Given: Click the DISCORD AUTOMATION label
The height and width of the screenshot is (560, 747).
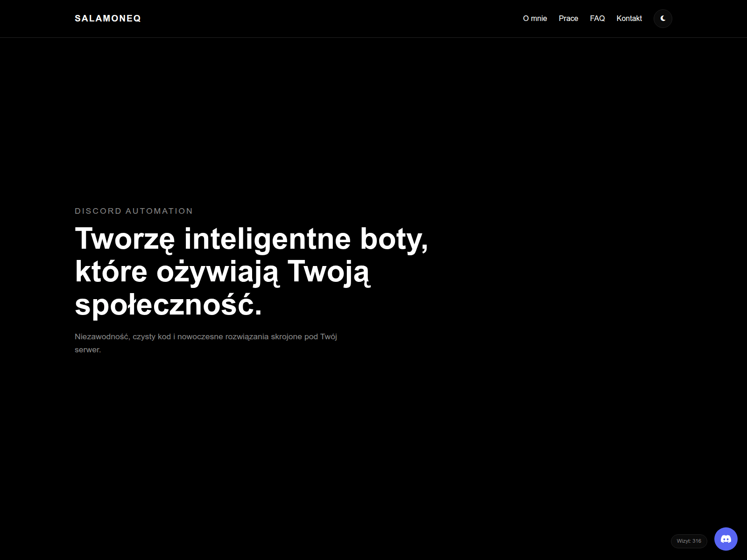Looking at the screenshot, I should pyautogui.click(x=134, y=211).
